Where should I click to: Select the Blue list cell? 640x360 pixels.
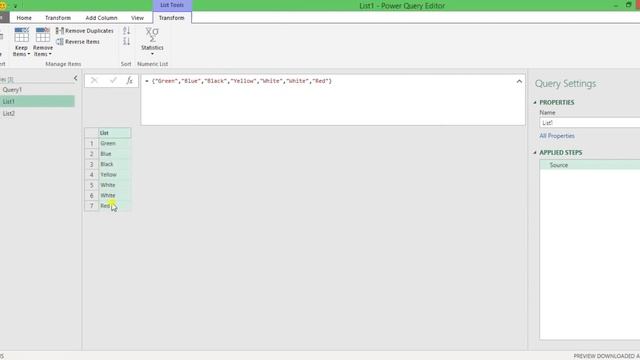(x=115, y=154)
